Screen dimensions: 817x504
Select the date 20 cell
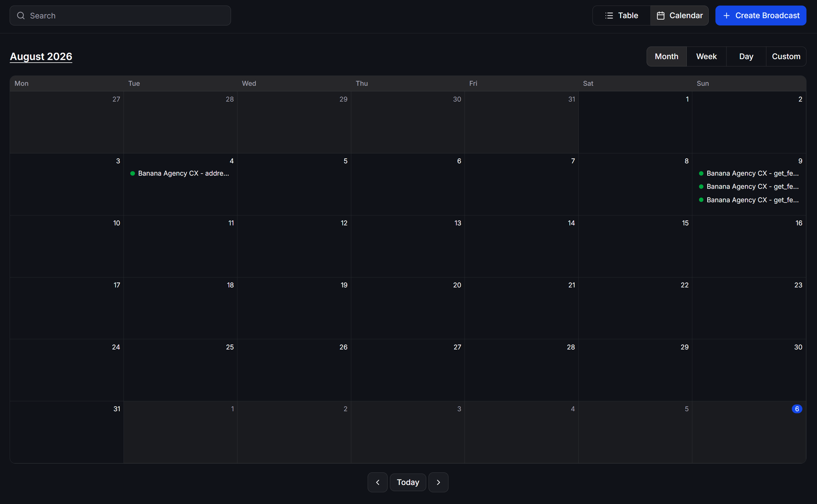pos(408,308)
